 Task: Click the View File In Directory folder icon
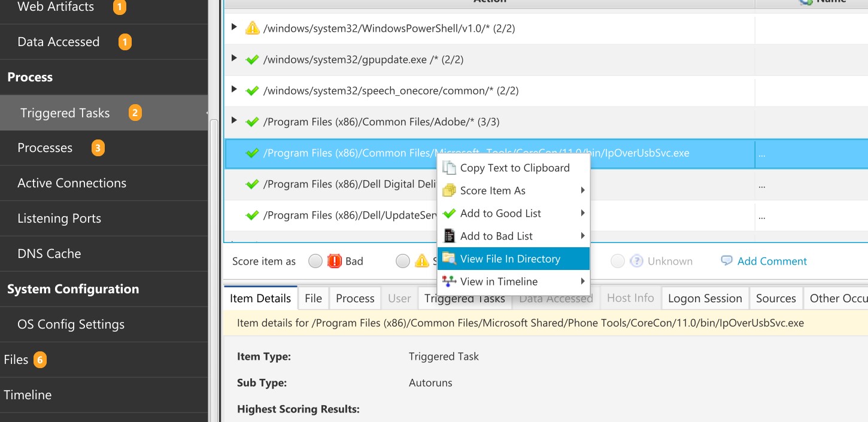pyautogui.click(x=450, y=259)
